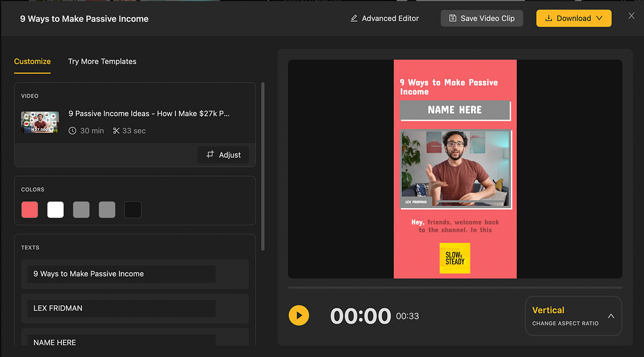Click the Slow & Steady logo in preview
Image resolution: width=644 pixels, height=357 pixels.
[455, 258]
